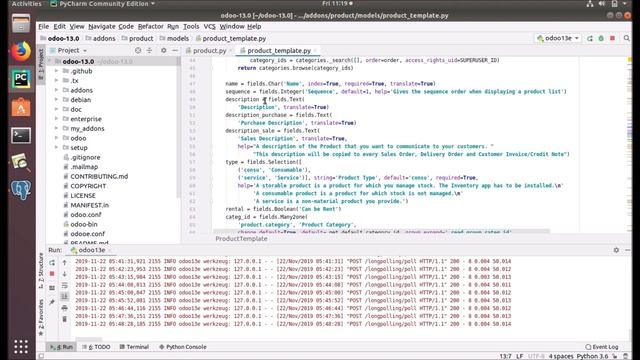
Task: Open the Event Log
Action: click(602, 347)
